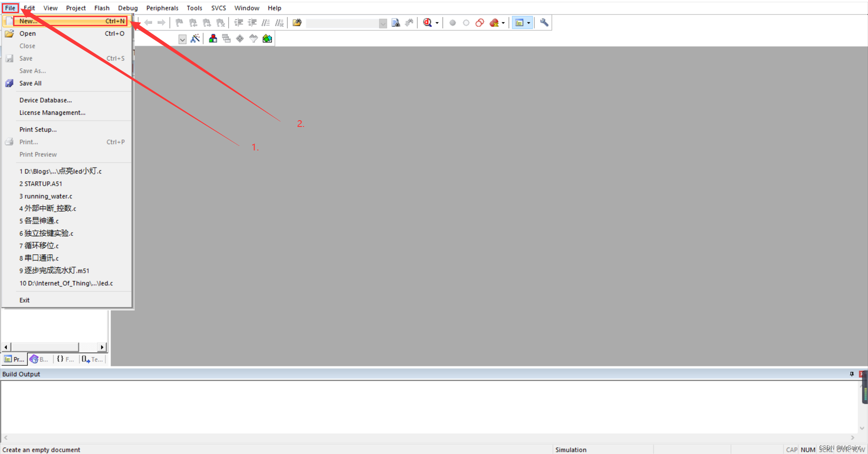Click the Comment selection icon
The width and height of the screenshot is (868, 454).
click(266, 23)
